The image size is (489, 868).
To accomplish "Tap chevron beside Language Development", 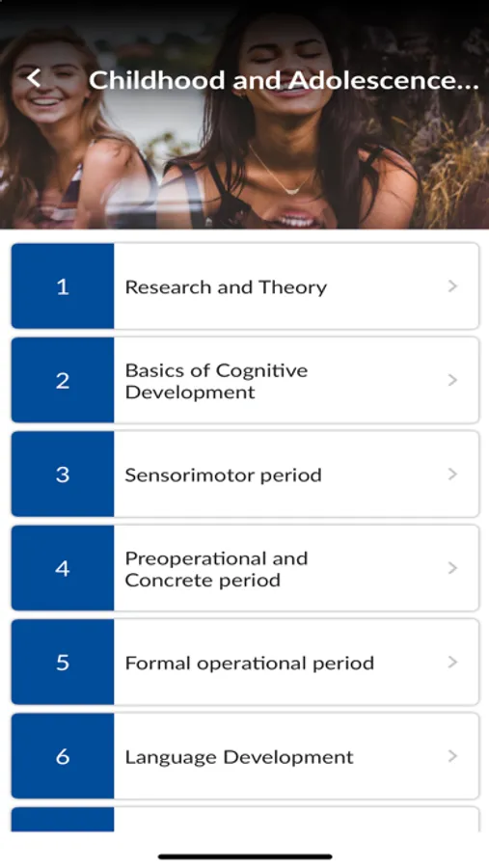I will pyautogui.click(x=452, y=757).
